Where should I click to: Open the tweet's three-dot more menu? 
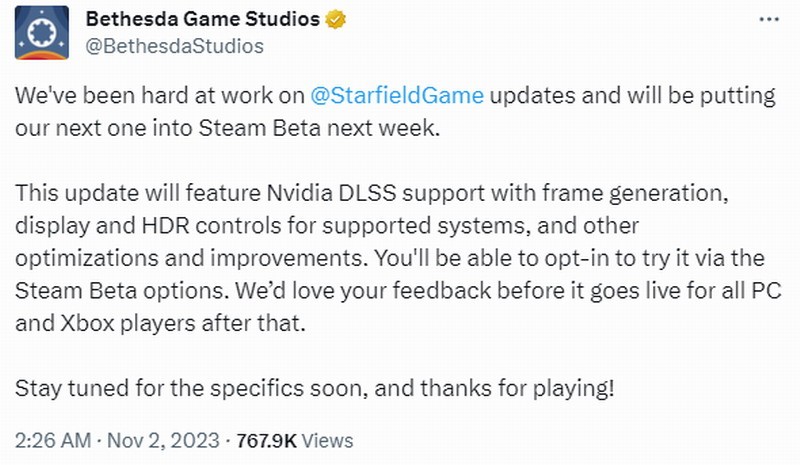pos(764,20)
